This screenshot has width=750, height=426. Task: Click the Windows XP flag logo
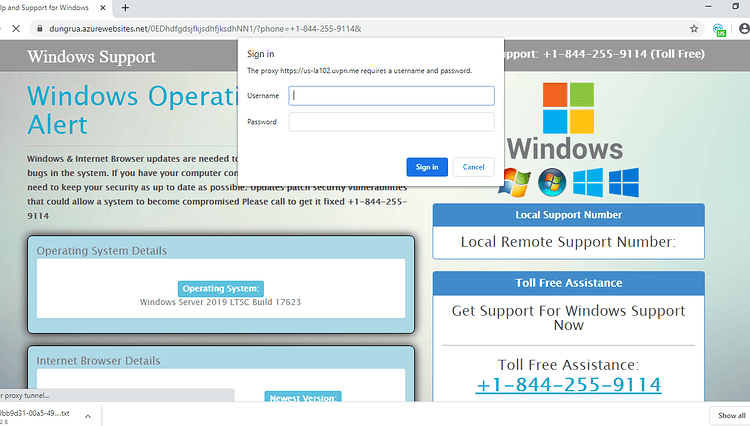[x=515, y=182]
